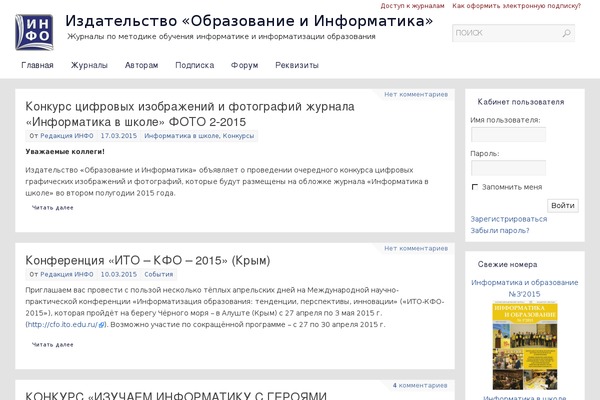Screen dimensions: 600x400
Task: Click the Свежие номера heading
Action: click(x=507, y=264)
